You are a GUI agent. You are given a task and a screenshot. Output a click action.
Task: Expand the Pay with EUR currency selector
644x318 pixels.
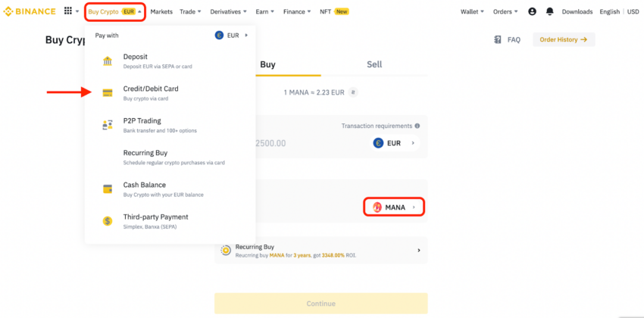[232, 36]
